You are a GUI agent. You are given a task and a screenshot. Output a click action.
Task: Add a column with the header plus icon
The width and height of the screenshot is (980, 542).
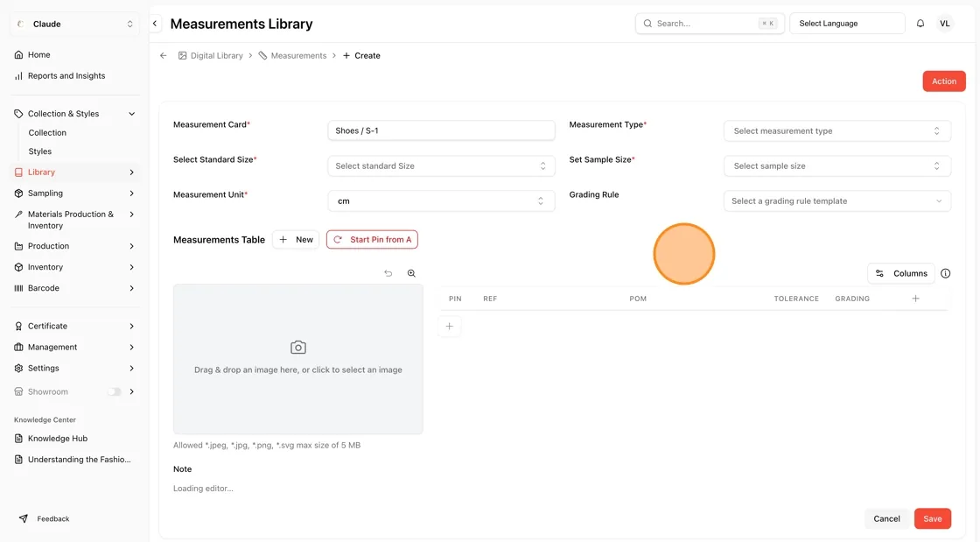point(915,299)
